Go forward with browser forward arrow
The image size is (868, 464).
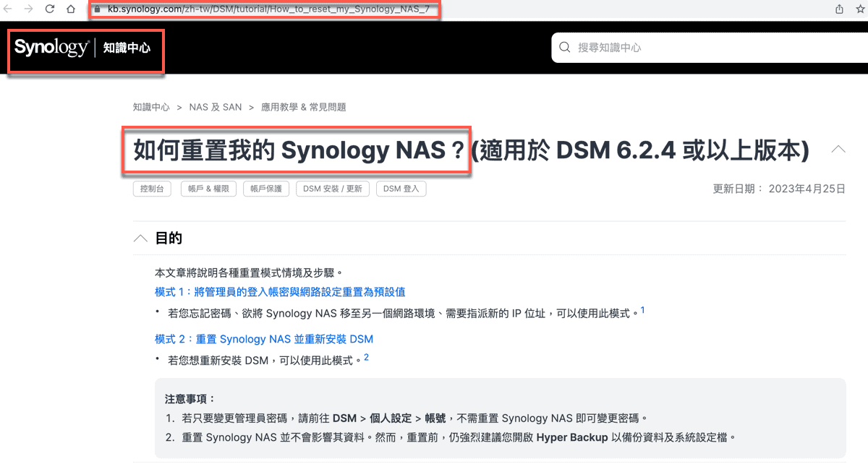coord(28,9)
